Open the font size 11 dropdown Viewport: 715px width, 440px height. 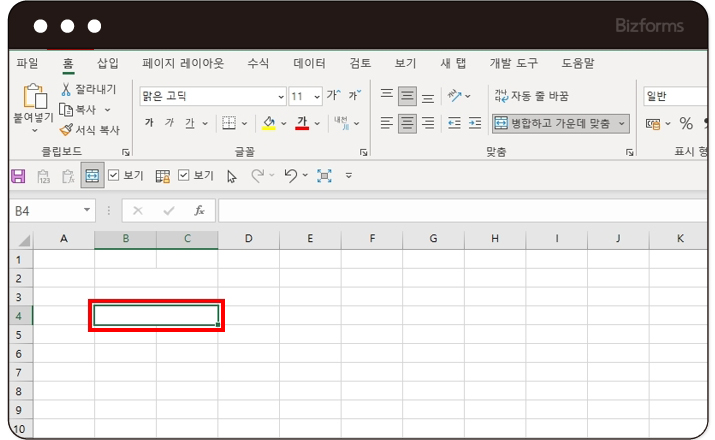click(317, 97)
